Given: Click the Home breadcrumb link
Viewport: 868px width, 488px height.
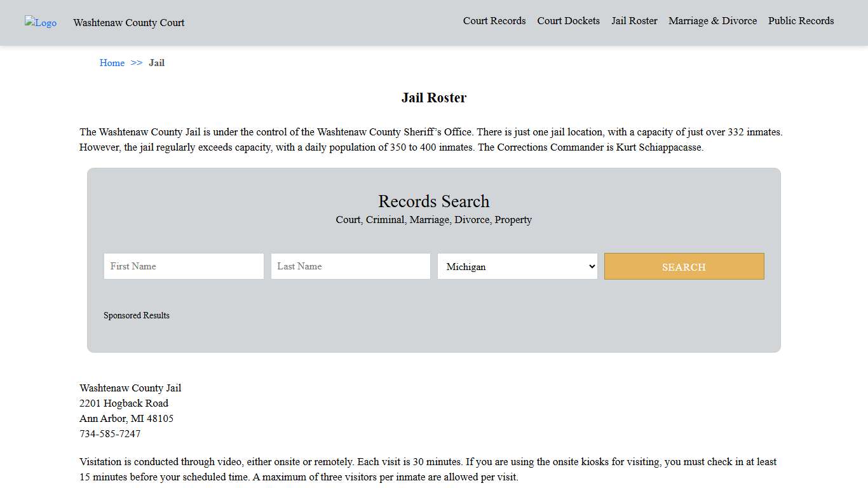Looking at the screenshot, I should coord(112,63).
